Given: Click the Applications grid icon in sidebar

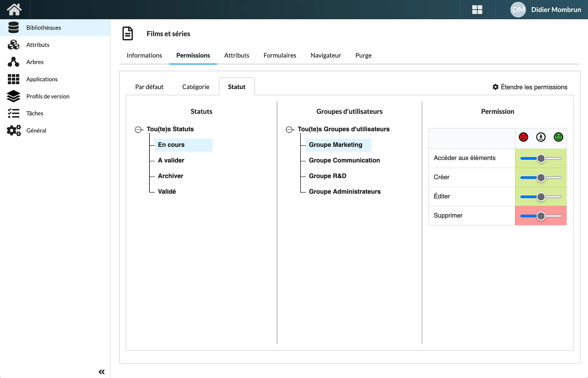Looking at the screenshot, I should (13, 79).
